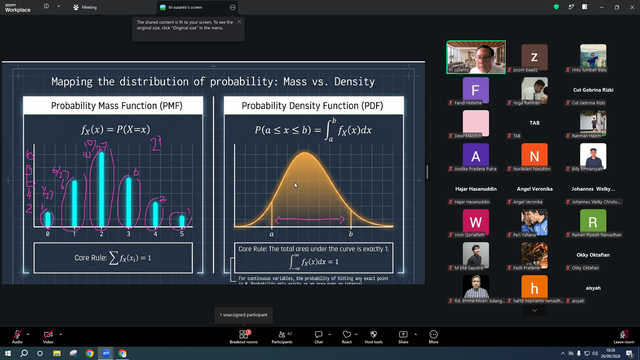640x360 pixels.
Task: Click the pop-out window icon in title bar
Action: point(571,7)
